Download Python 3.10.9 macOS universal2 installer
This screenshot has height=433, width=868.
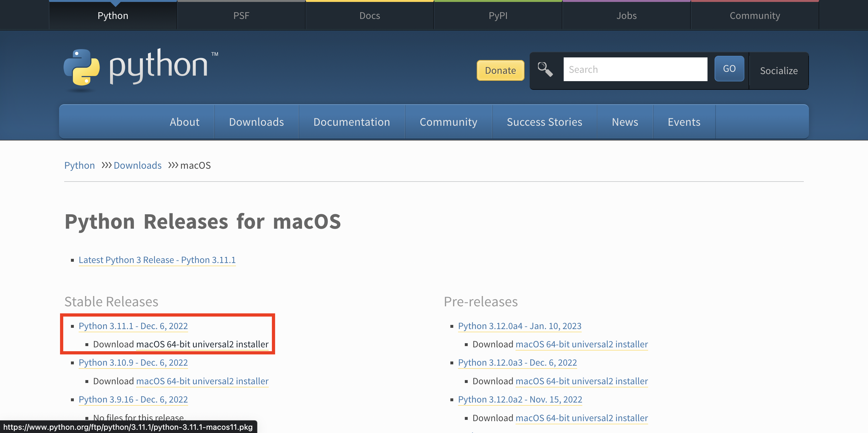[x=202, y=381]
